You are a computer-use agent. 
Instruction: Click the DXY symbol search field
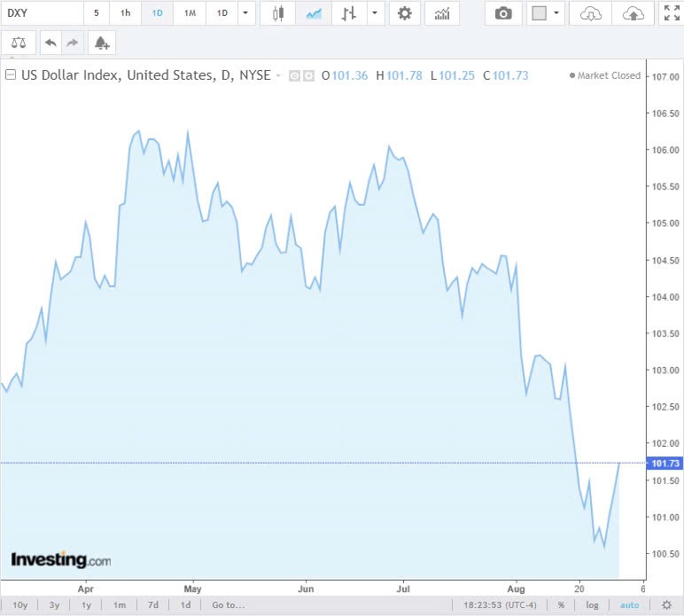click(42, 13)
